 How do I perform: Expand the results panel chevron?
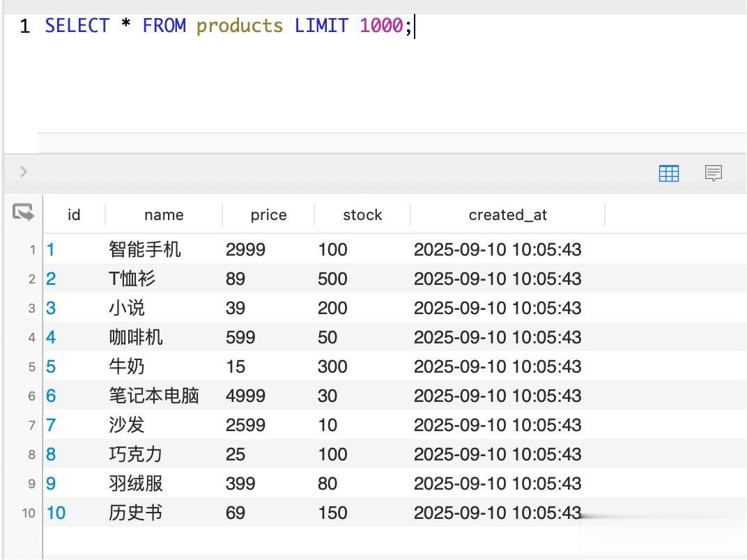point(23,171)
